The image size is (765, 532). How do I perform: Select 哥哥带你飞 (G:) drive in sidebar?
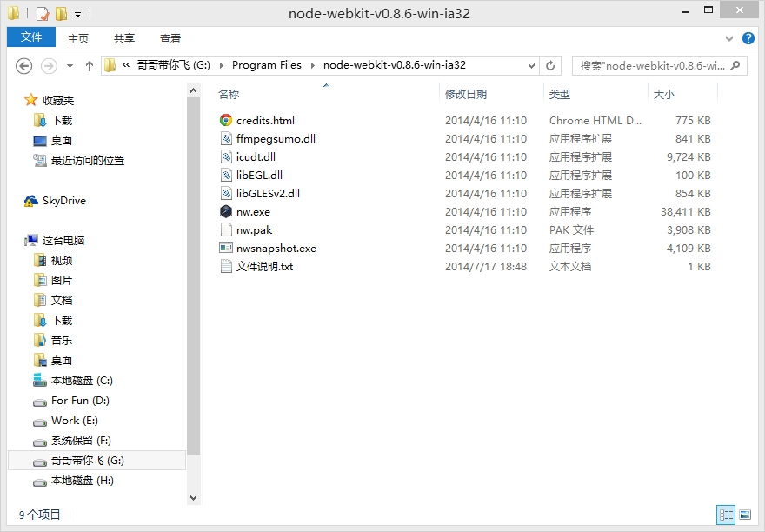point(97,460)
